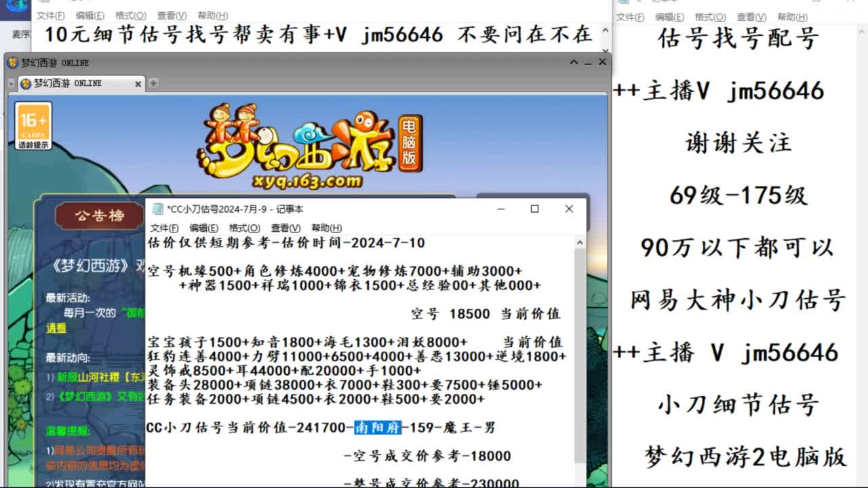Click 网易大神小刀估号 text in right notepad
The width and height of the screenshot is (868, 488).
(x=738, y=300)
